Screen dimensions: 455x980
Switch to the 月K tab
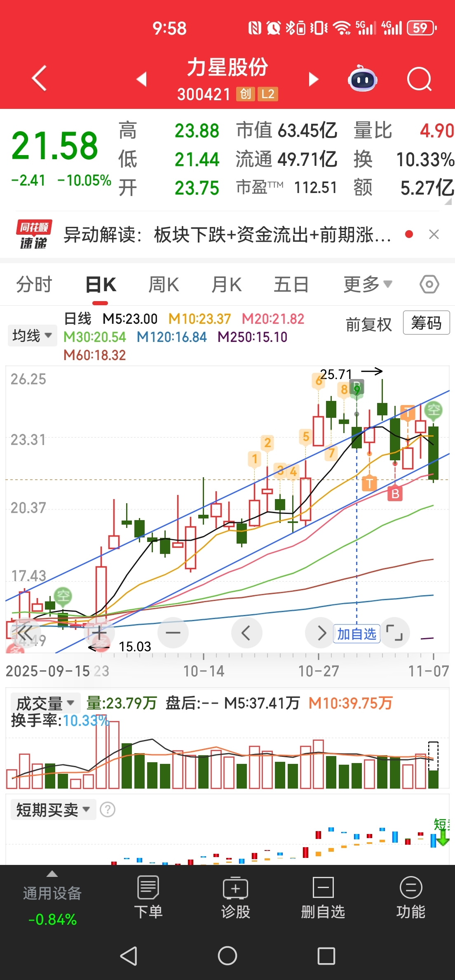click(226, 285)
